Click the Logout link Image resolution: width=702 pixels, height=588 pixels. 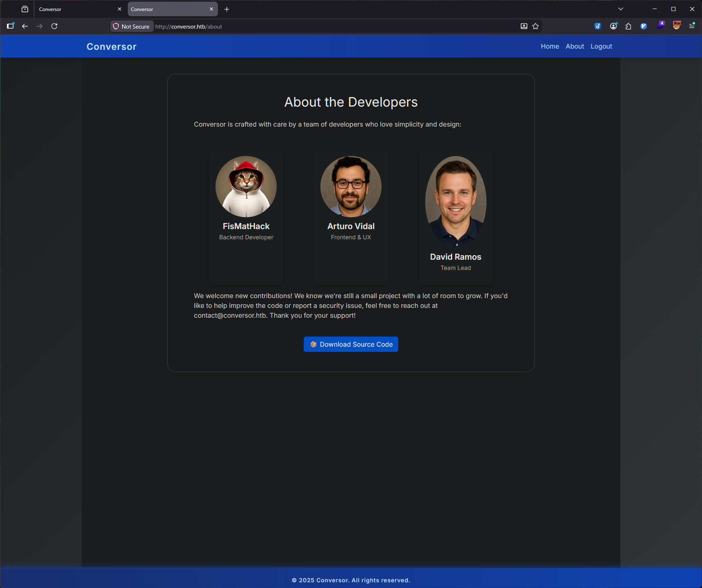pos(601,47)
